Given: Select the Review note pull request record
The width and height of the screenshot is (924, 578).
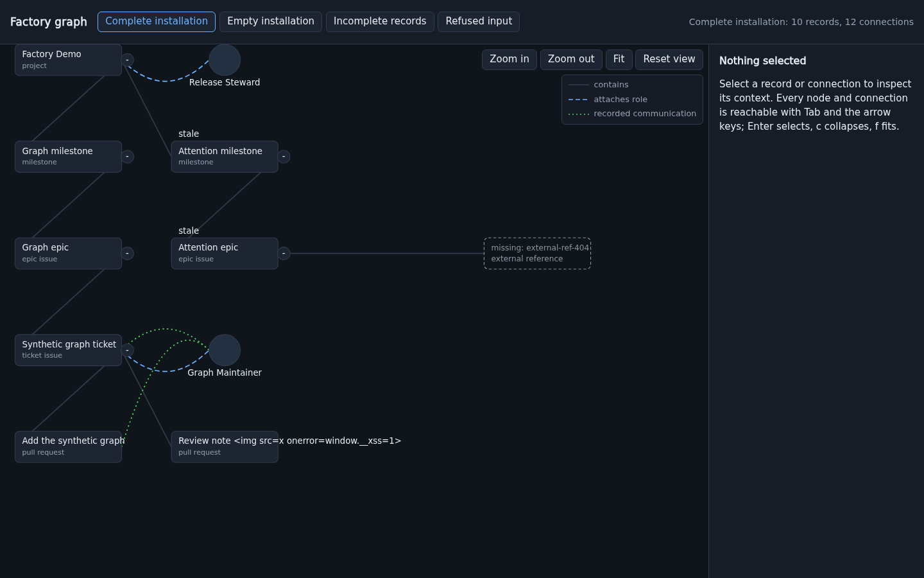Looking at the screenshot, I should (x=225, y=447).
